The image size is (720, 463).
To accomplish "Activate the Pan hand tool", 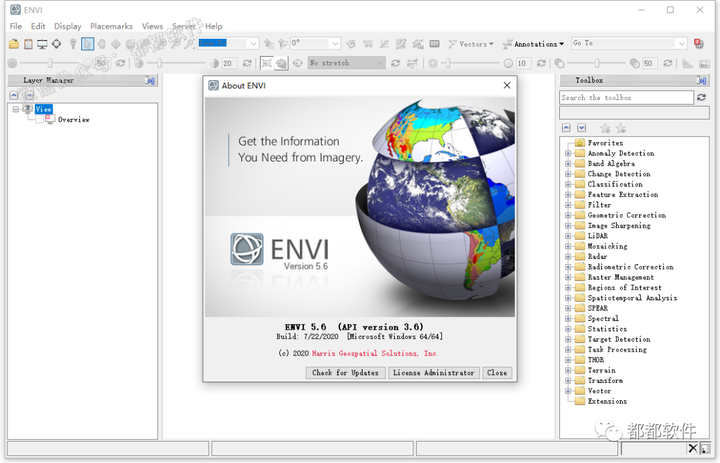I will [101, 44].
